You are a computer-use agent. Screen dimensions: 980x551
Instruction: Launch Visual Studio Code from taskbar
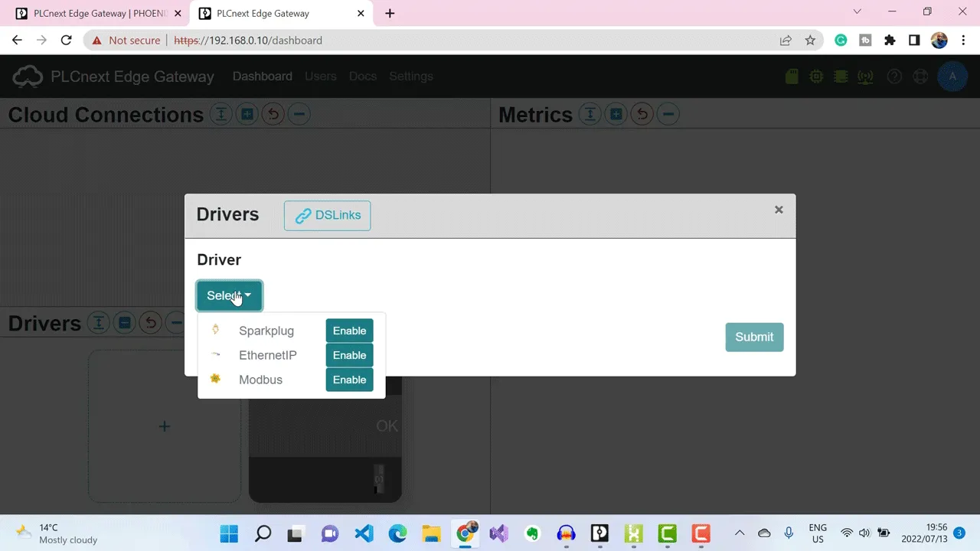tap(364, 533)
